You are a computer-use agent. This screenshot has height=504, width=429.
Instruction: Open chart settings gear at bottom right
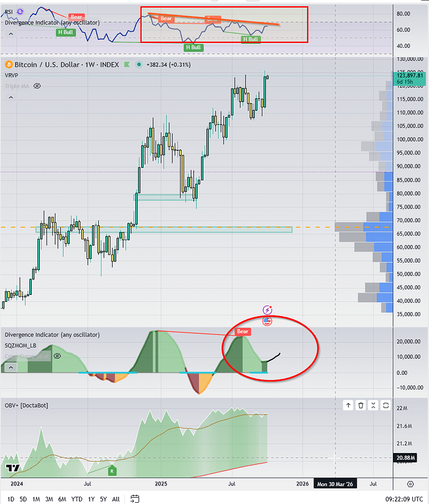411,483
